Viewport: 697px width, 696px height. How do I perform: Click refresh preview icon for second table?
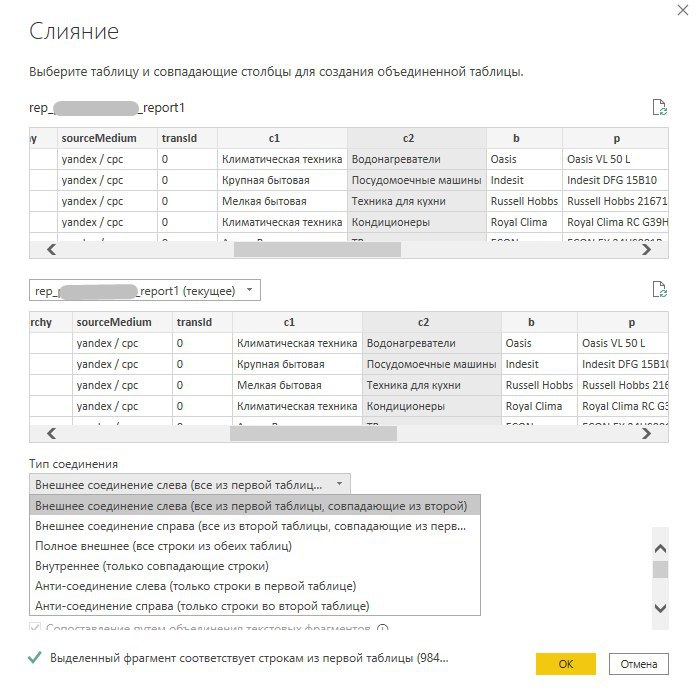tap(660, 289)
